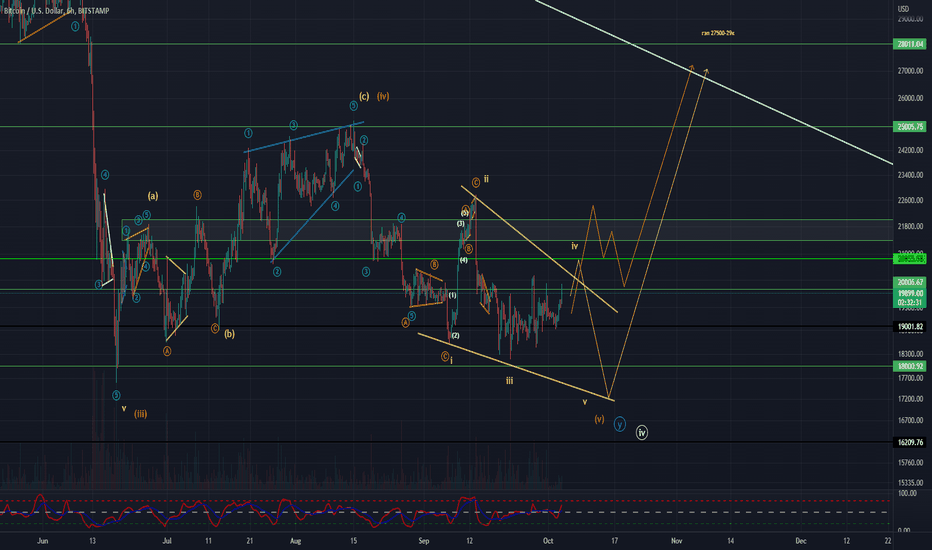Select the (c) wave label

click(x=364, y=96)
